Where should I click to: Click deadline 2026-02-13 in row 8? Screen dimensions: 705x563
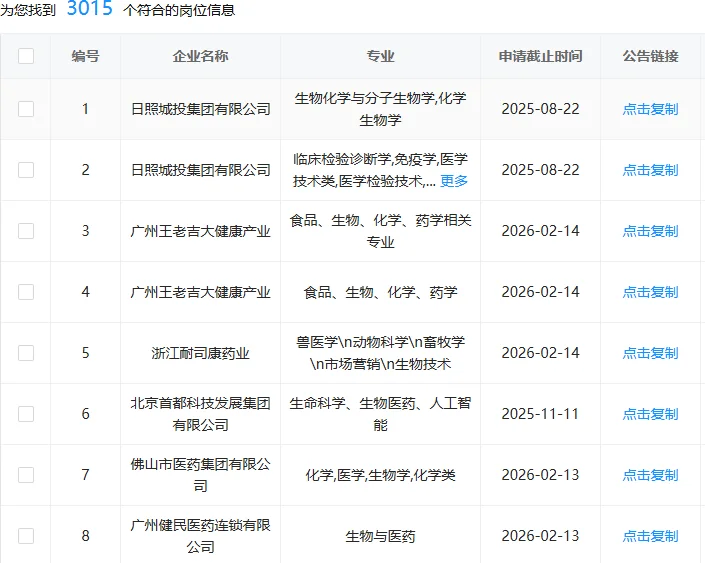[540, 536]
